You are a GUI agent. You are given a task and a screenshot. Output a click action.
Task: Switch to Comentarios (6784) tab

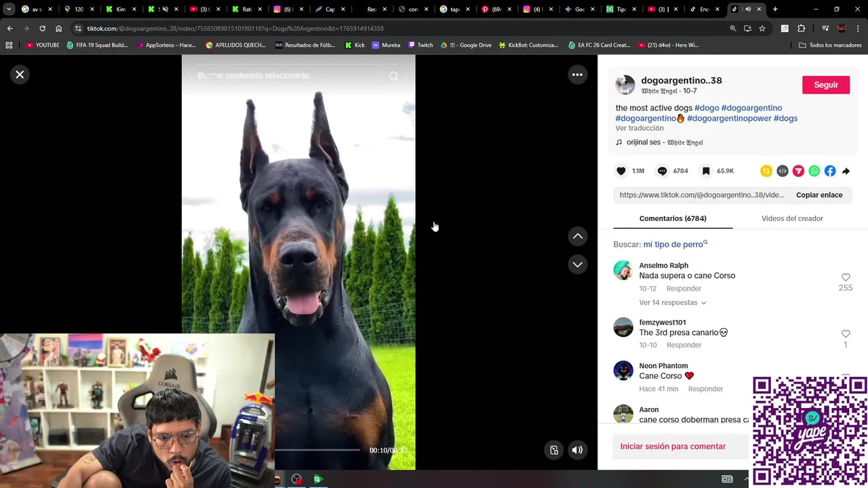coord(673,218)
